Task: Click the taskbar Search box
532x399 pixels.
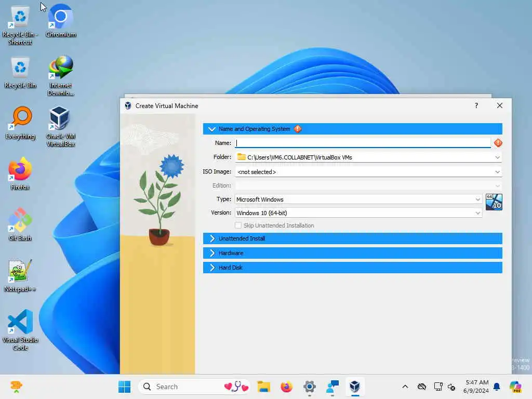Action: click(194, 387)
